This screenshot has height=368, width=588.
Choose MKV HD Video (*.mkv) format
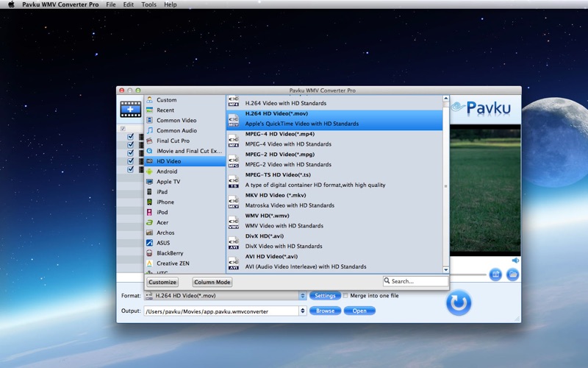(334, 202)
